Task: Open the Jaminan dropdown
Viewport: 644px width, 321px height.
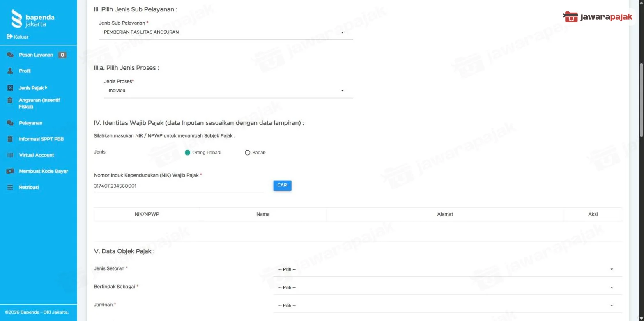Action: click(x=448, y=305)
